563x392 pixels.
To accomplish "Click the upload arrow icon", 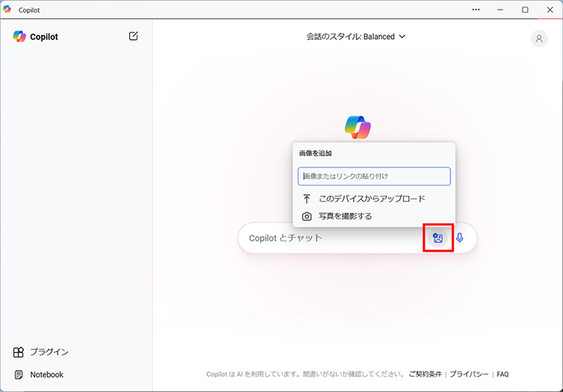I will tap(306, 199).
